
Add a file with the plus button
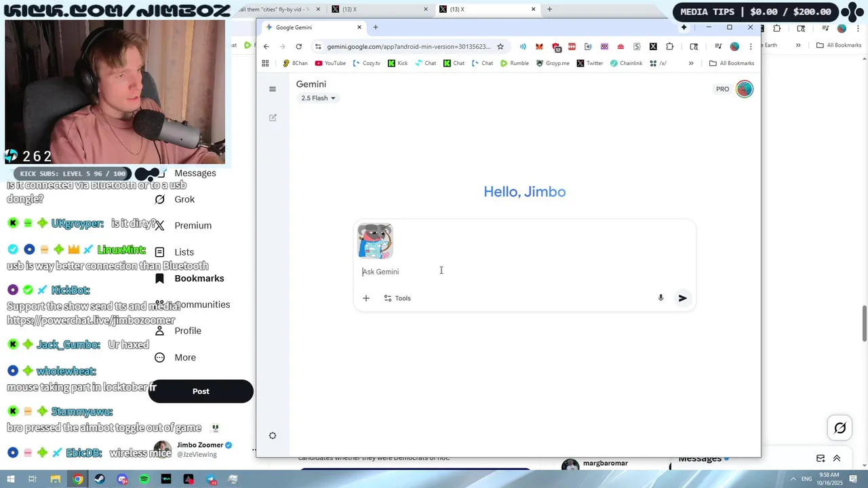tap(366, 298)
